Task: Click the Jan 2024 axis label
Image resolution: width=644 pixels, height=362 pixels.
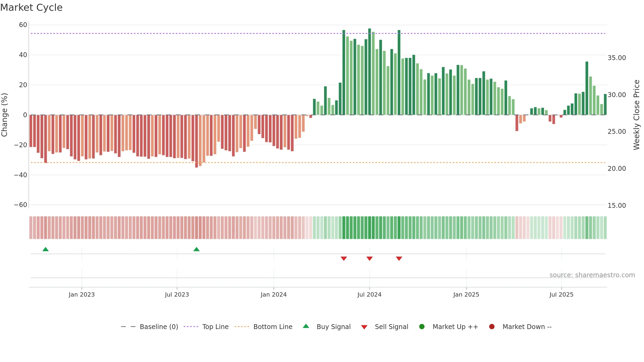Action: [274, 295]
